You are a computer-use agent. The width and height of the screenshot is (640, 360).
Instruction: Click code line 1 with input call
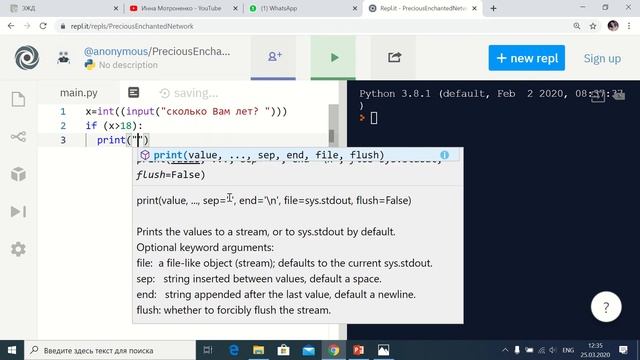coord(186,111)
